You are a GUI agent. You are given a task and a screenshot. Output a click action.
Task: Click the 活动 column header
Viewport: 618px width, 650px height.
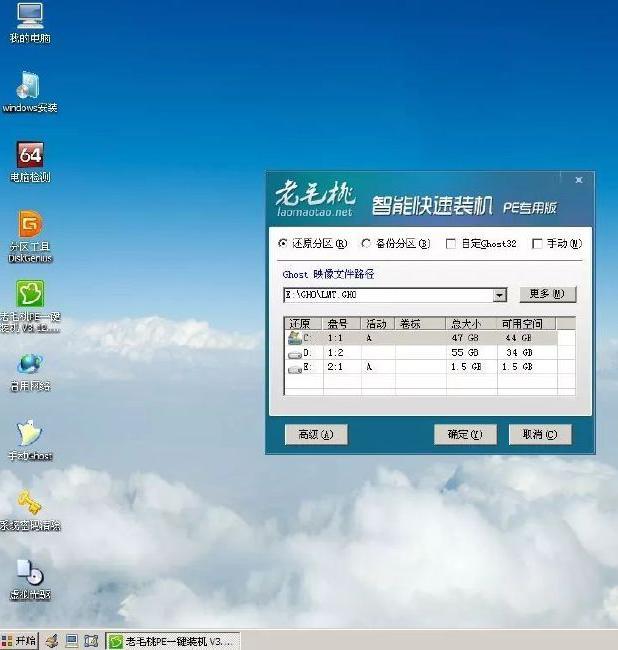(x=378, y=323)
